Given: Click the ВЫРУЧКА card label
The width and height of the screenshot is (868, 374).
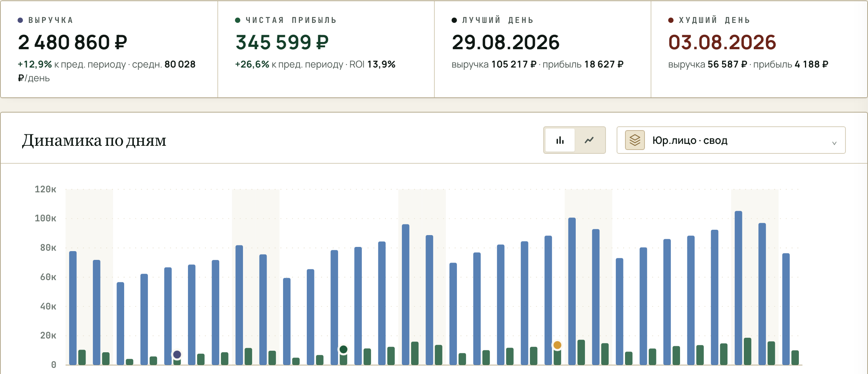Looking at the screenshot, I should click(x=50, y=20).
